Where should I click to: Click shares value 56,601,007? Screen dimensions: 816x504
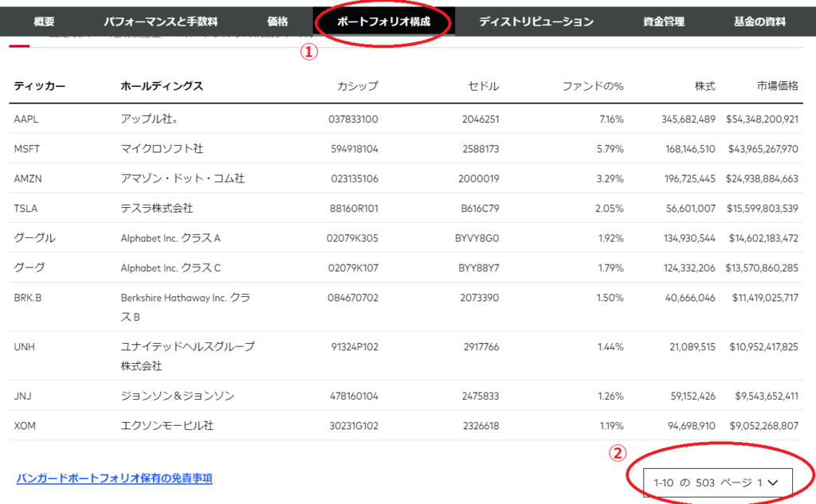[x=691, y=208]
